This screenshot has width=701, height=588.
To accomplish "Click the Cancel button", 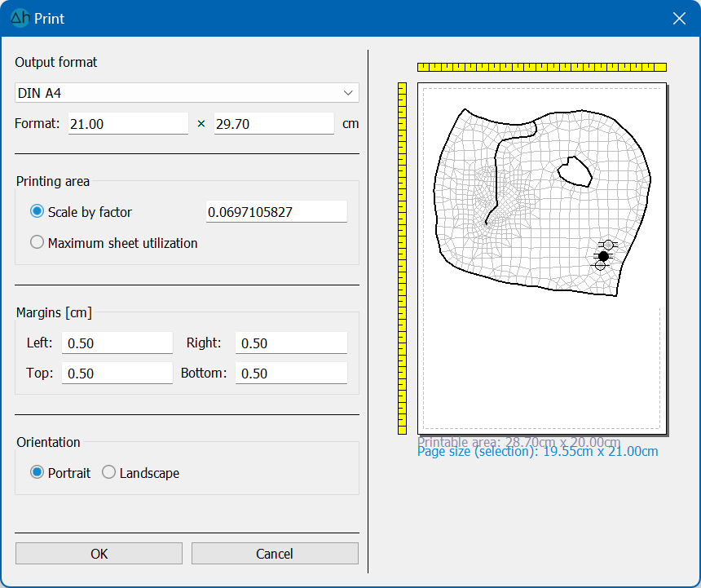I will point(275,554).
